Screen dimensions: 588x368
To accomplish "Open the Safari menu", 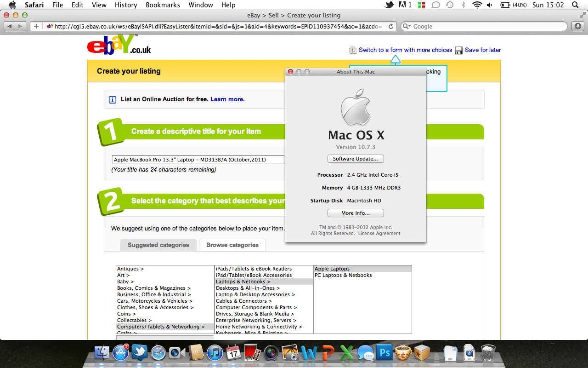I will 35,5.
